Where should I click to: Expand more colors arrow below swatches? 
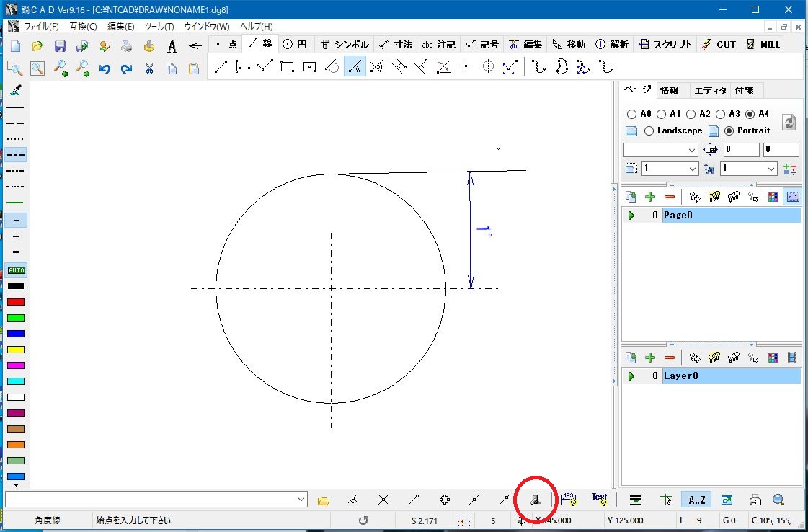click(16, 485)
